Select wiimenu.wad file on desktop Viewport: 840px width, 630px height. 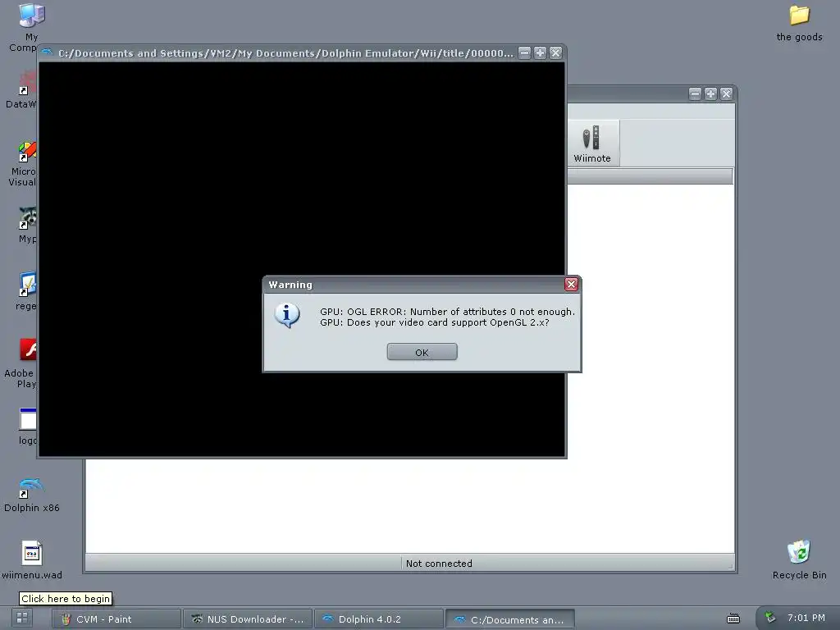point(32,553)
